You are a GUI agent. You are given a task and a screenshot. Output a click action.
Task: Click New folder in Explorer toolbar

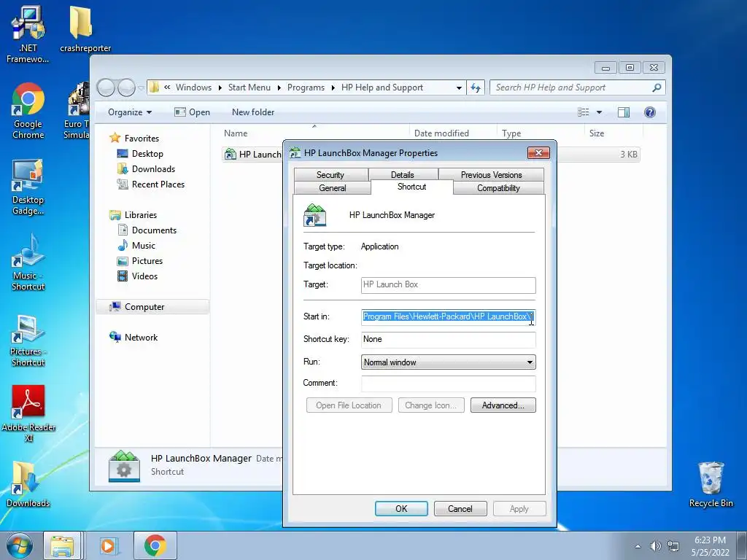[x=253, y=112]
